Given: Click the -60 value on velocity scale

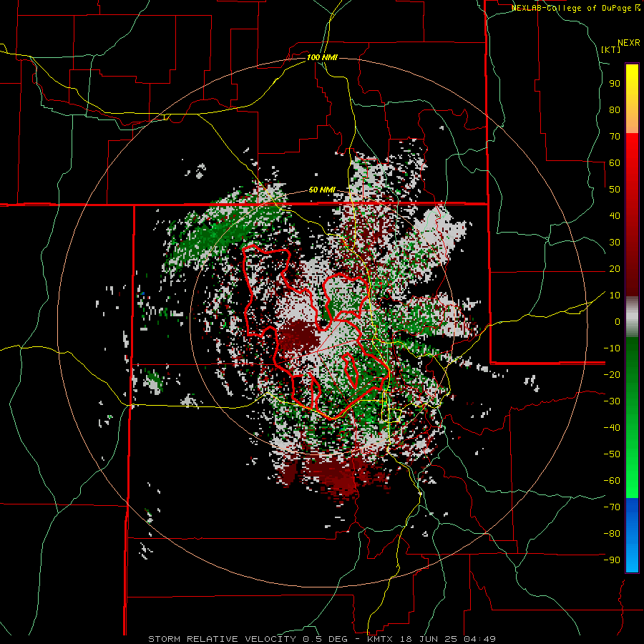Looking at the screenshot, I should pos(612,481).
